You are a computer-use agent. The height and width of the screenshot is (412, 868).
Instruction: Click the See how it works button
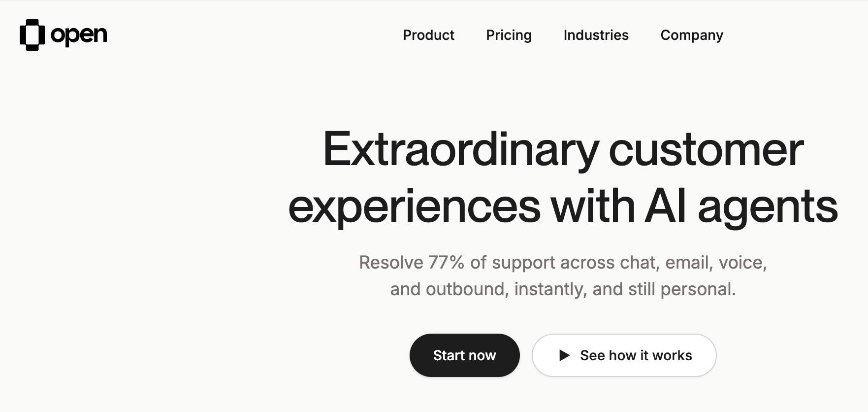624,355
